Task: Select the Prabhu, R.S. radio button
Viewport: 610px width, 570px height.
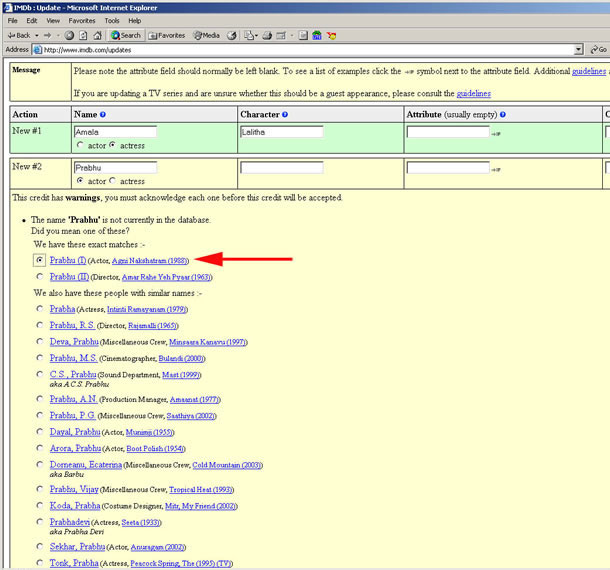Action: point(39,325)
